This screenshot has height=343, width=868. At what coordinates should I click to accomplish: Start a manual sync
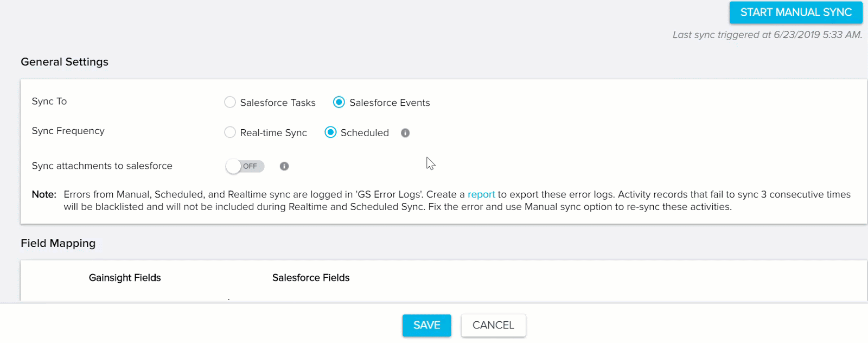(796, 12)
